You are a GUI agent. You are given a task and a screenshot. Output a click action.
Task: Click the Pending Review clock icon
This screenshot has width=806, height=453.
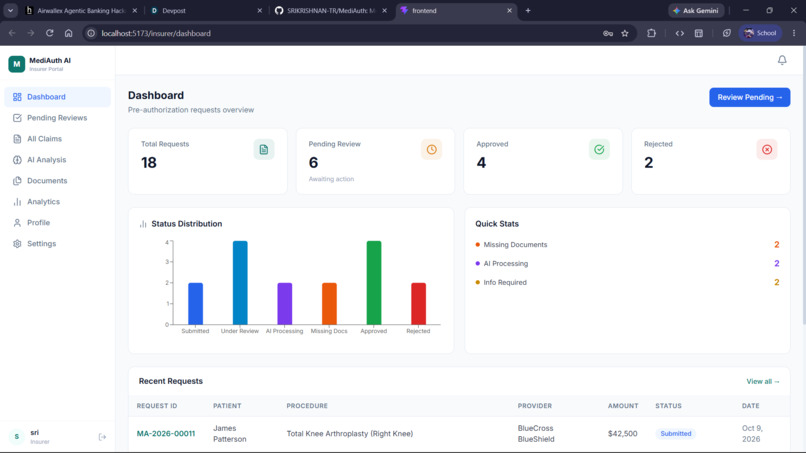(x=431, y=150)
